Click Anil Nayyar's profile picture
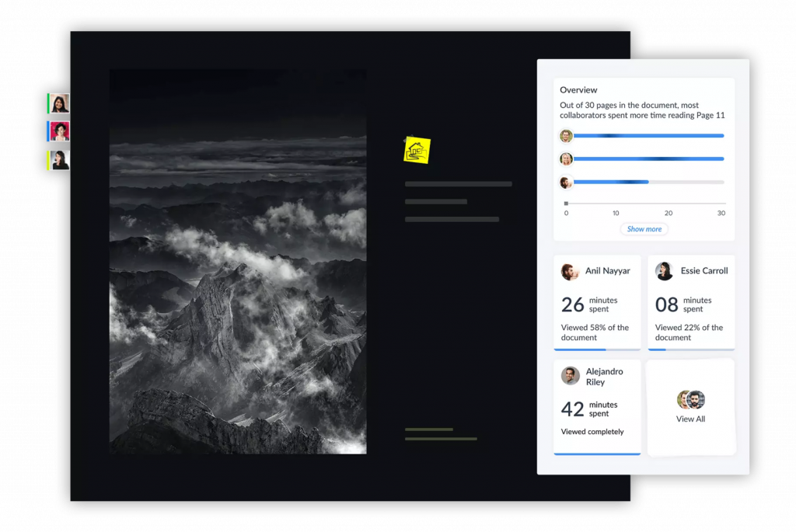Screen dimensions: 796x532 coord(570,271)
